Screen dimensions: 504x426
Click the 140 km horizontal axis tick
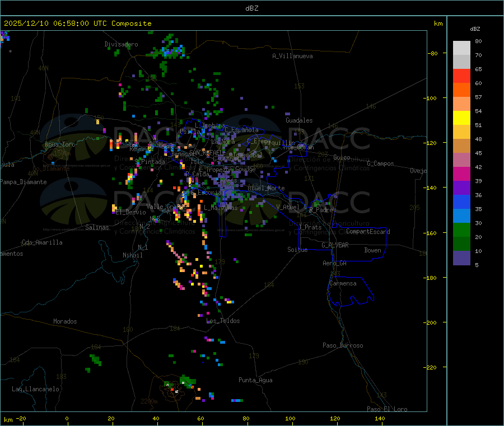coord(380,418)
